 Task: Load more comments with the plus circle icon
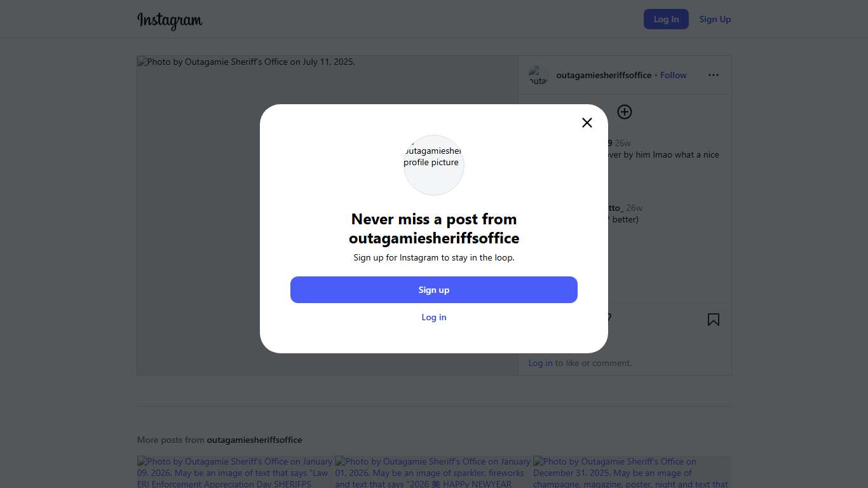tap(625, 112)
